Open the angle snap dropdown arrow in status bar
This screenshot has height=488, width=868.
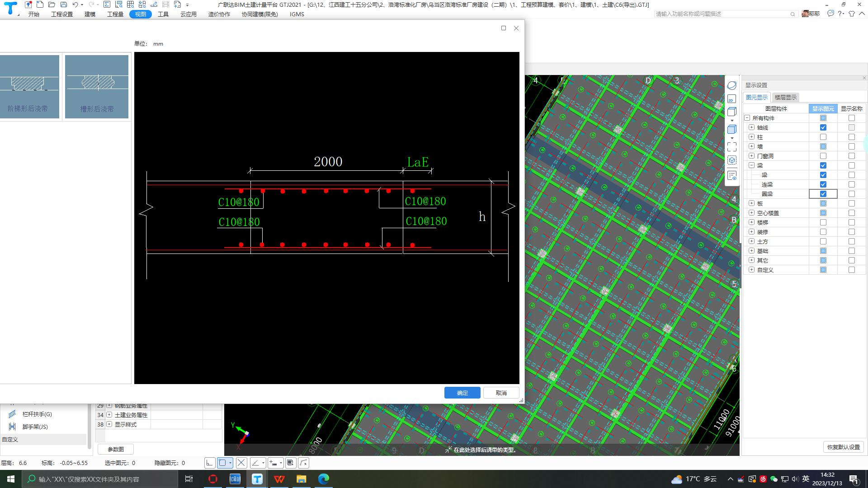263,463
